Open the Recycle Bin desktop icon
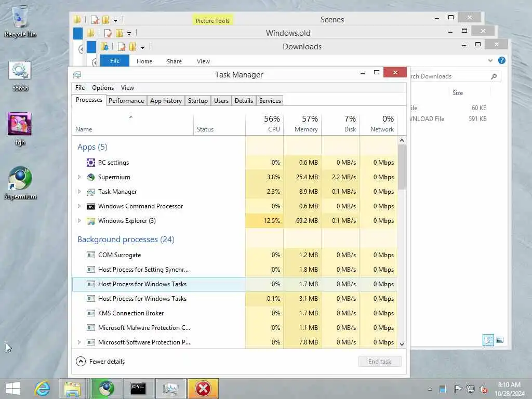The width and height of the screenshot is (532, 399). click(20, 21)
